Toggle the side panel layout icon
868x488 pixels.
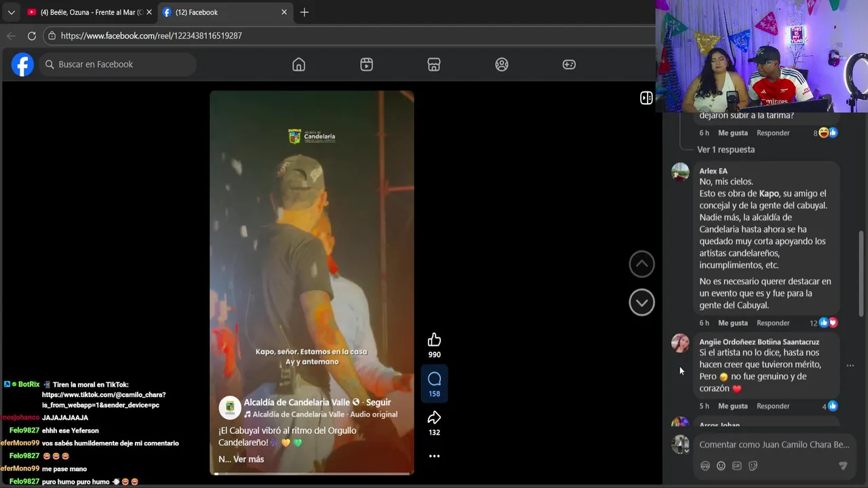(646, 98)
